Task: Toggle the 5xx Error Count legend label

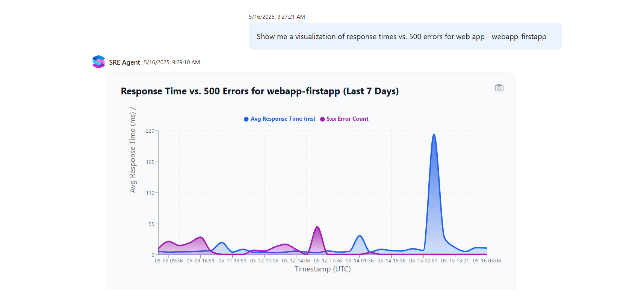Action: 347,119
